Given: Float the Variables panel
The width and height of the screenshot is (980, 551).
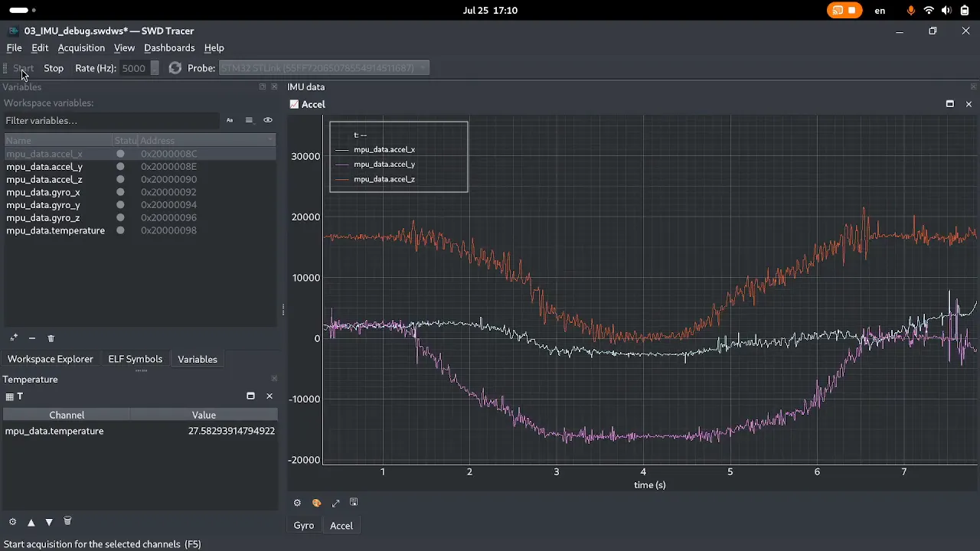Looking at the screenshot, I should point(263,86).
